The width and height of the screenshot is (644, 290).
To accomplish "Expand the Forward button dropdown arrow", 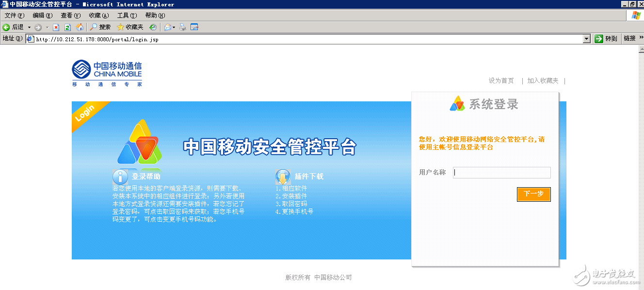I will [x=47, y=27].
